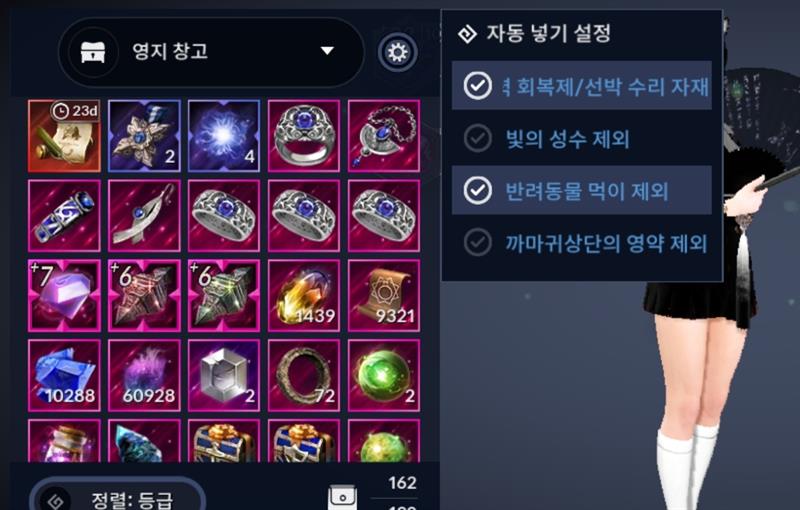The height and width of the screenshot is (510, 800).
Task: Click the storage chest icon beside 영지 창고
Action: click(93, 52)
